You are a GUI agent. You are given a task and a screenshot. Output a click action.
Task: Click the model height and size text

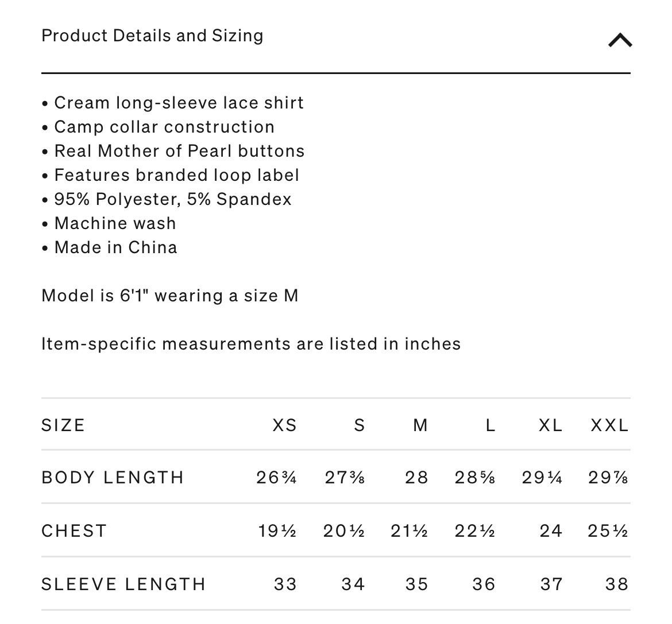pyautogui.click(x=169, y=296)
